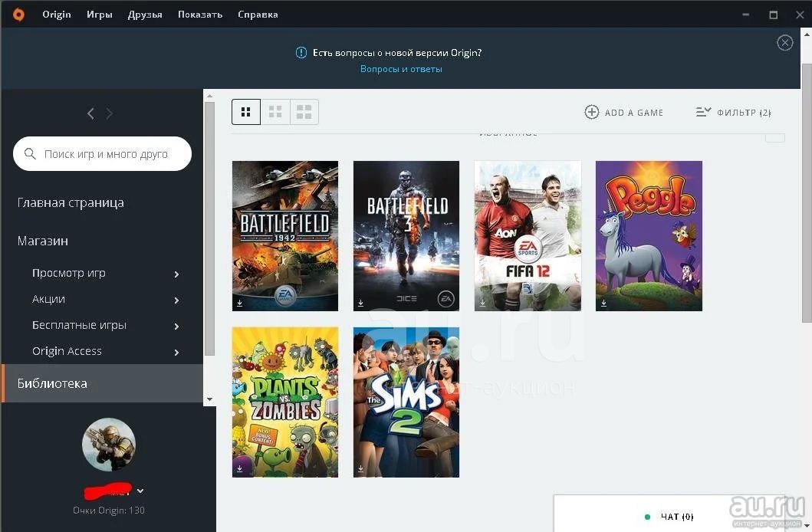Open the Друзья menu
812x532 pixels.
click(145, 15)
